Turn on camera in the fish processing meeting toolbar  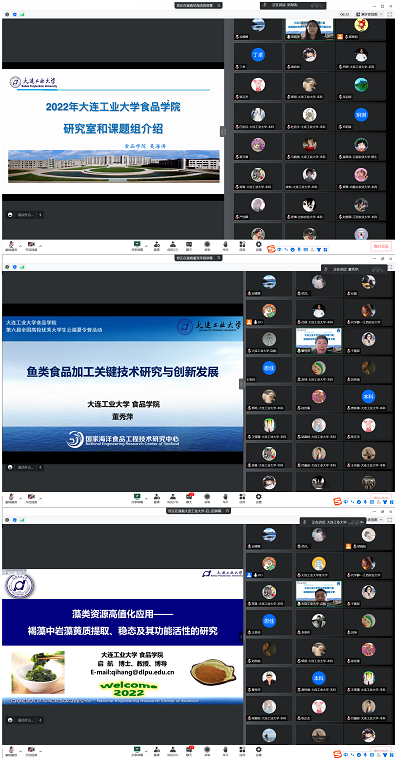click(x=31, y=498)
